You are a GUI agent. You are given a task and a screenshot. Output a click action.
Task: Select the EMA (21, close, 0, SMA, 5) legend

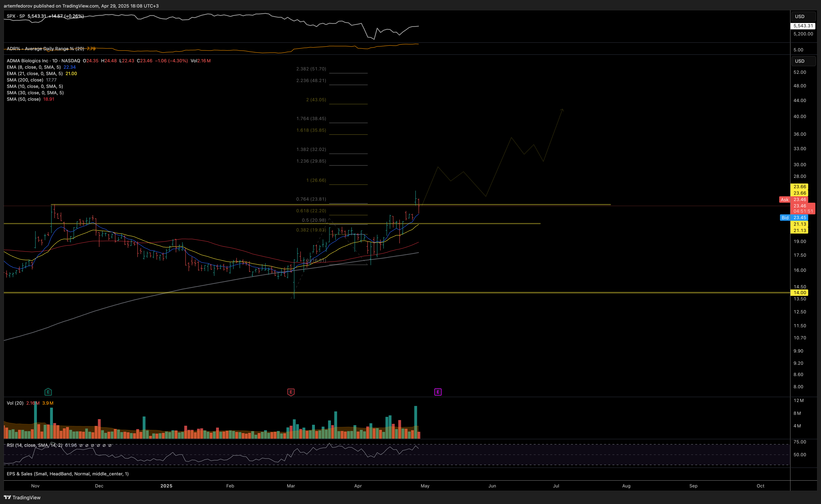point(35,73)
